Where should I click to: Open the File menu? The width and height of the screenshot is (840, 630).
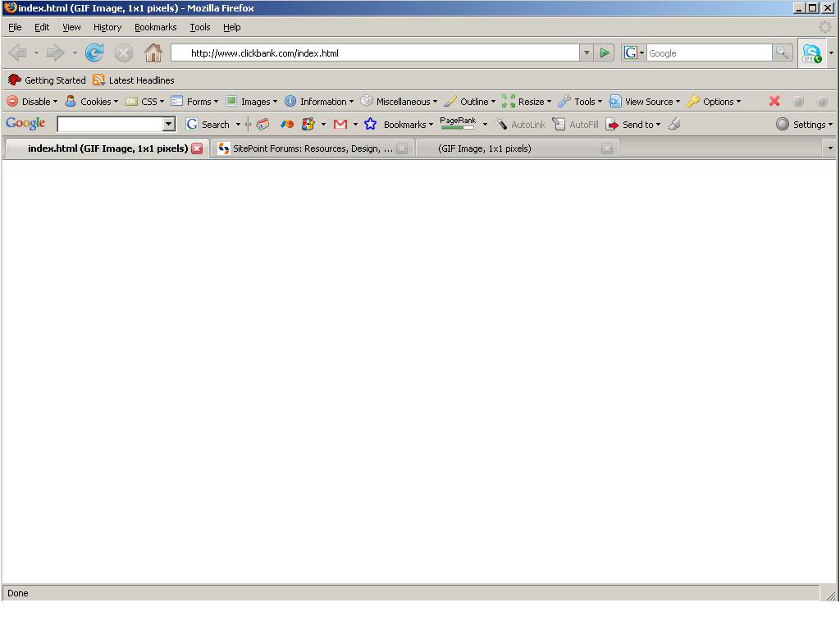click(15, 27)
